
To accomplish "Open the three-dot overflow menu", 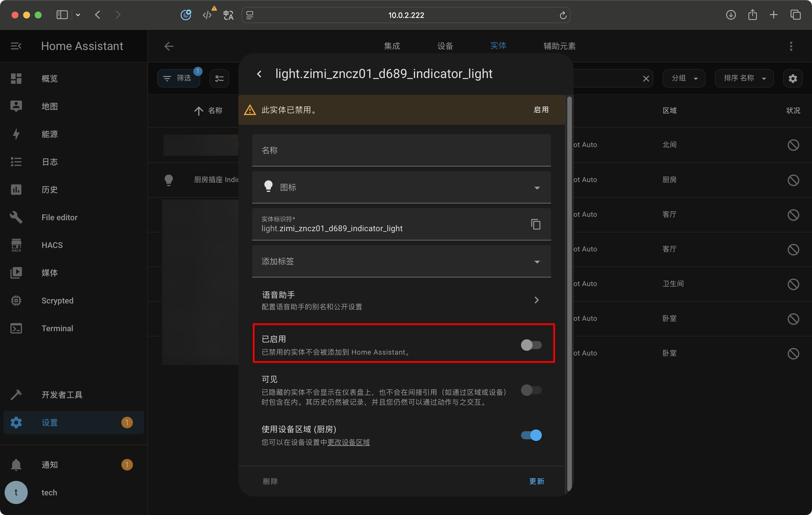I will coord(791,46).
